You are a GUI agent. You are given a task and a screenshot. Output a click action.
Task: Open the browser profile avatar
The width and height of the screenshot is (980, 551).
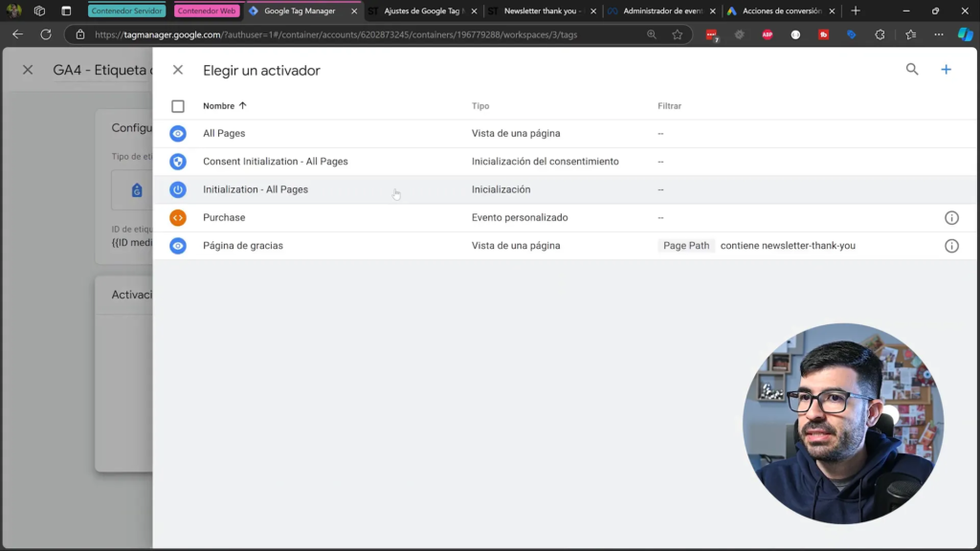(x=13, y=11)
